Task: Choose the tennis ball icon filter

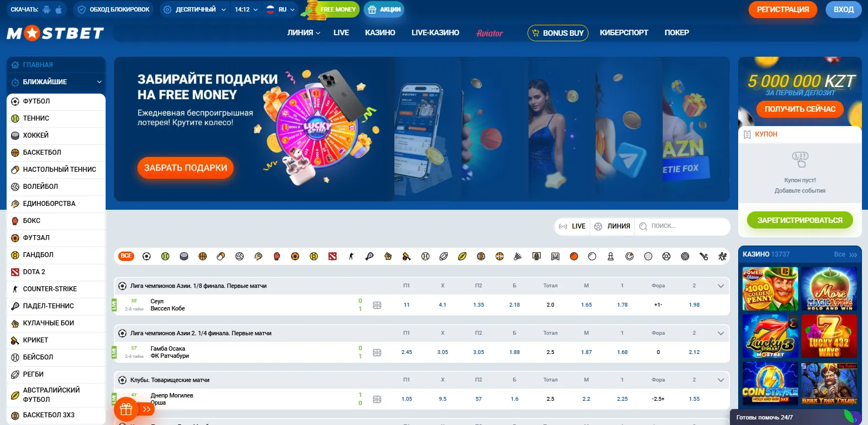Action: click(x=165, y=256)
